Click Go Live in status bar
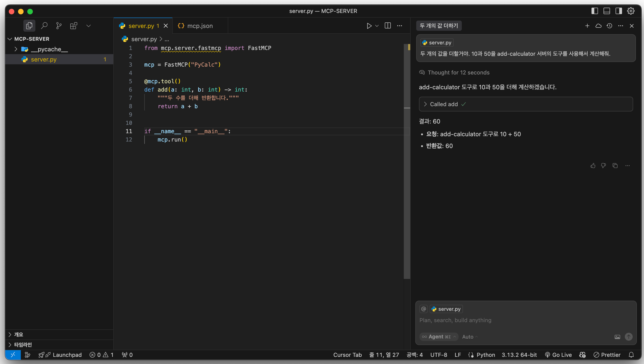The height and width of the screenshot is (364, 644). (558, 355)
